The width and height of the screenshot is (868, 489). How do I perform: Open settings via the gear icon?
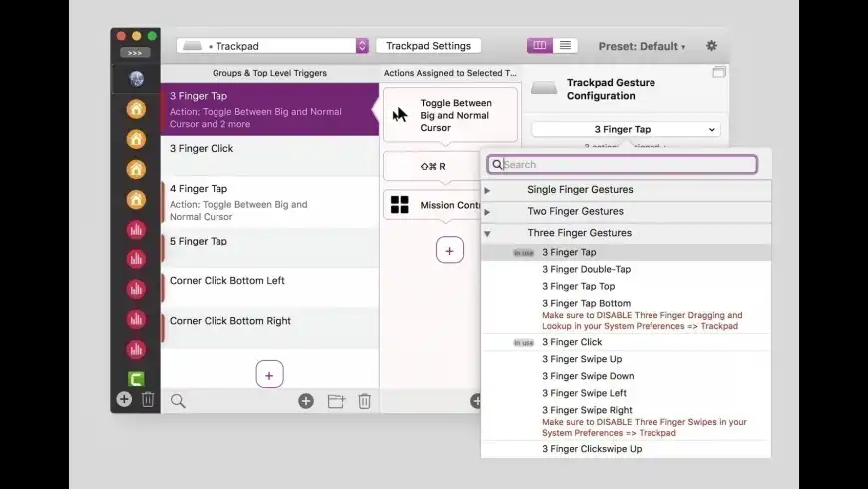[712, 46]
